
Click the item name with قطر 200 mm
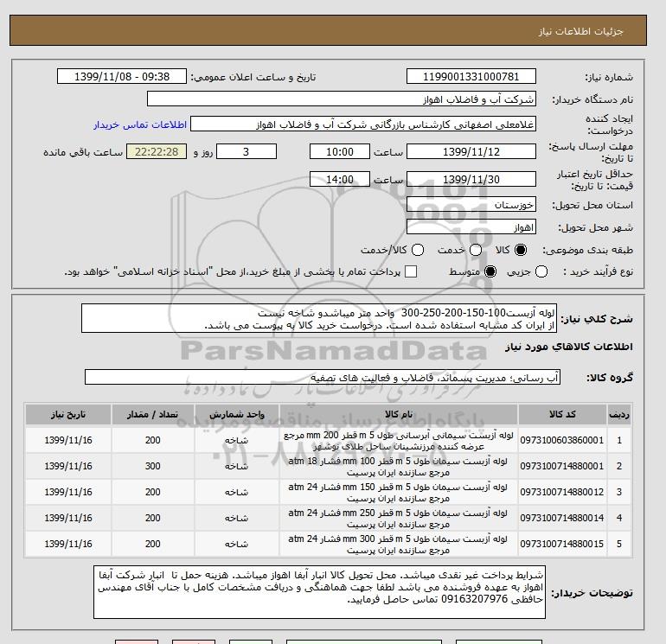(x=399, y=441)
